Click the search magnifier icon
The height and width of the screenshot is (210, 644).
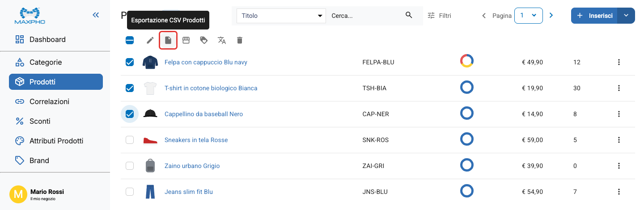(x=409, y=15)
